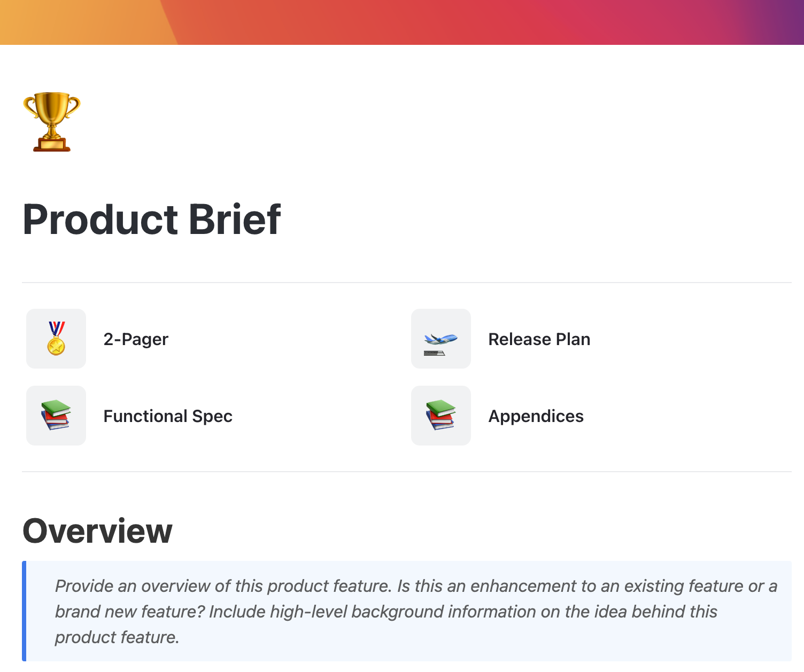804x672 pixels.
Task: Click the trophy page icon
Action: [x=52, y=122]
